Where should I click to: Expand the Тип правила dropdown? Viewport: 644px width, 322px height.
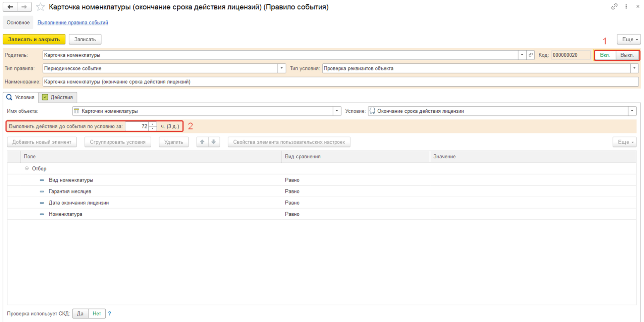(281, 68)
